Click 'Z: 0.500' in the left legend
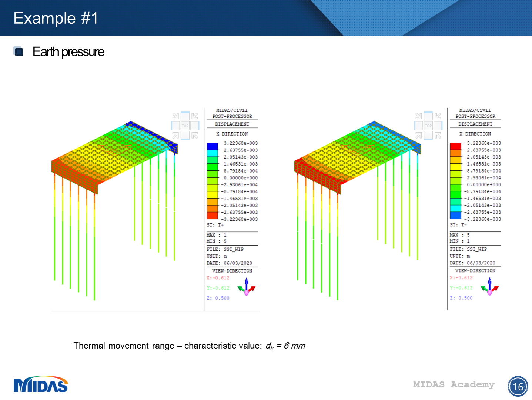 pyautogui.click(x=218, y=298)
